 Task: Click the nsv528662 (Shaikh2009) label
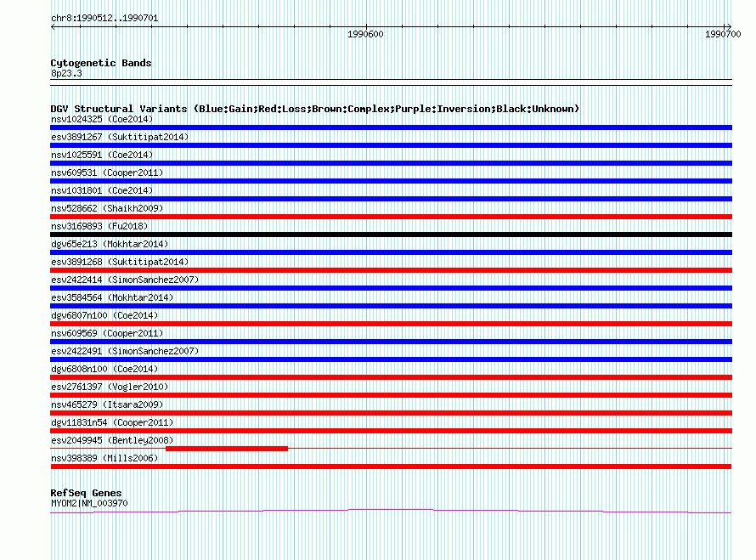click(107, 208)
